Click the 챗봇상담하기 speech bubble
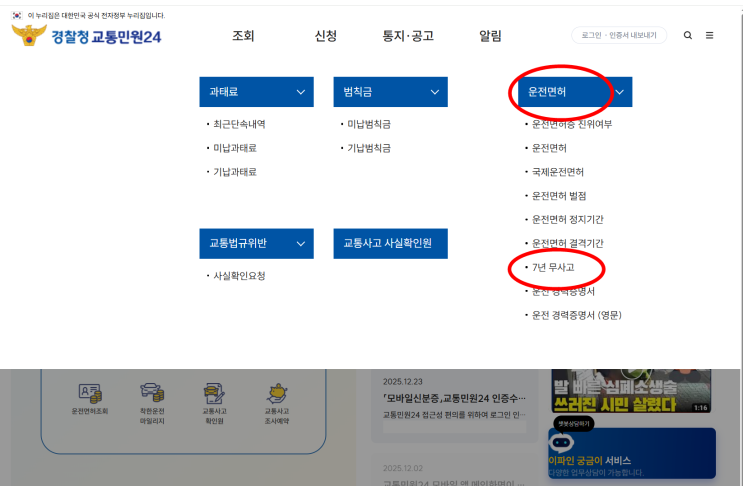Image resolution: width=743 pixels, height=486 pixels. [x=573, y=423]
